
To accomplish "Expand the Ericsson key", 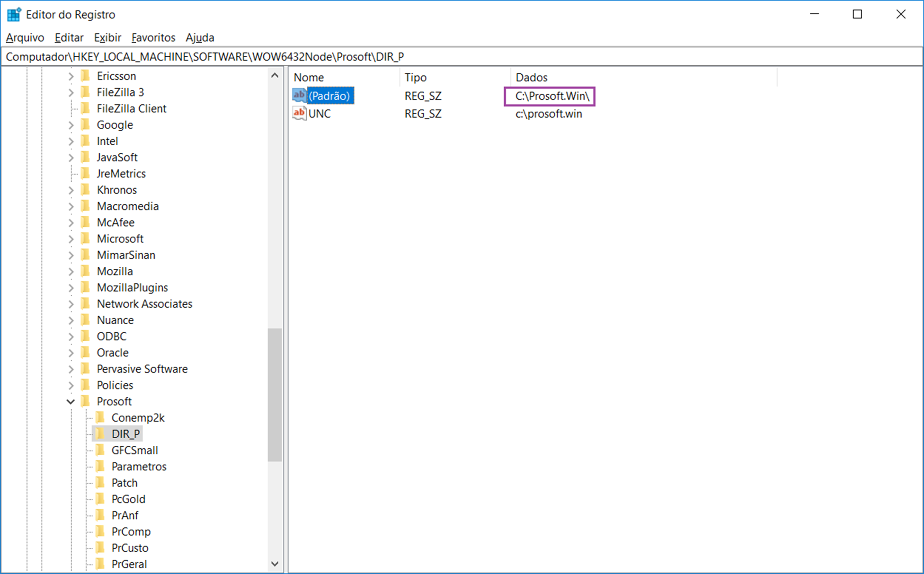I will point(71,76).
